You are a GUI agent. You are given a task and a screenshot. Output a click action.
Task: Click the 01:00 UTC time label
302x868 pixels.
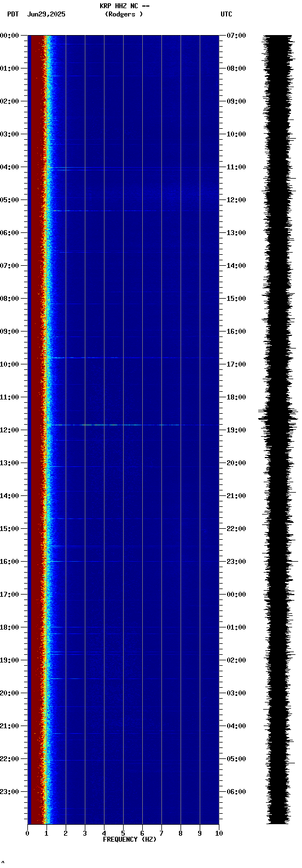coord(236,627)
